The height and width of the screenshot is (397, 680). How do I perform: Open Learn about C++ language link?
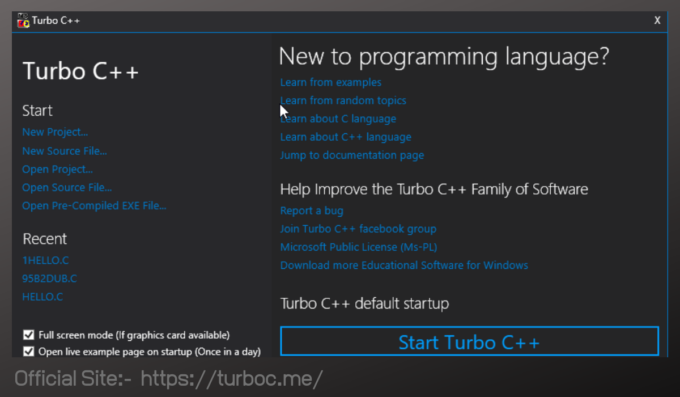[346, 137]
